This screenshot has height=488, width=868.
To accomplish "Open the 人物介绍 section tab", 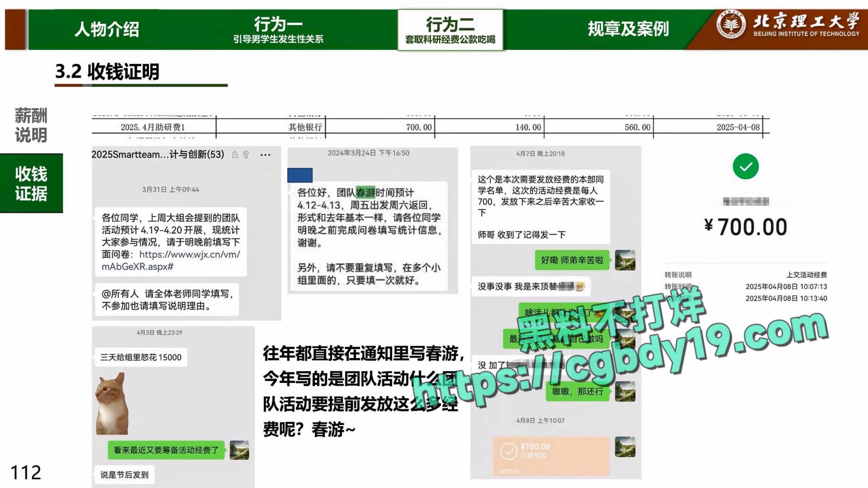I will pyautogui.click(x=107, y=29).
